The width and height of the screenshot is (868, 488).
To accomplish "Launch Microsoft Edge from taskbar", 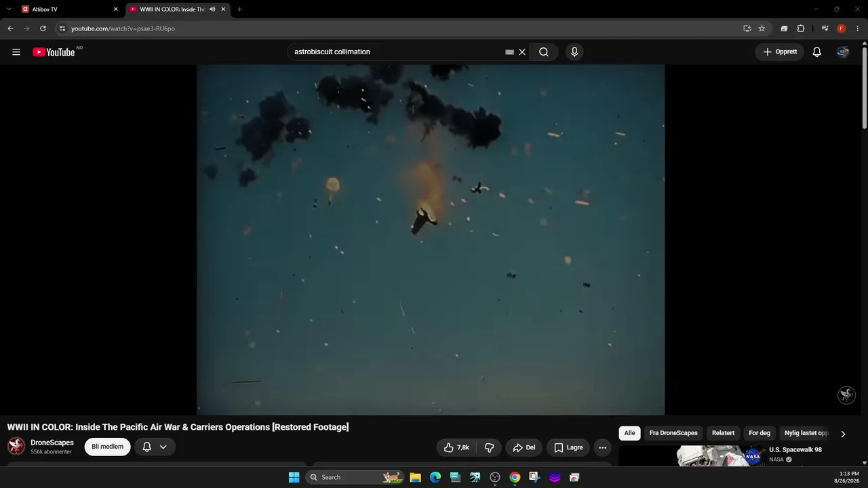I will point(435,477).
